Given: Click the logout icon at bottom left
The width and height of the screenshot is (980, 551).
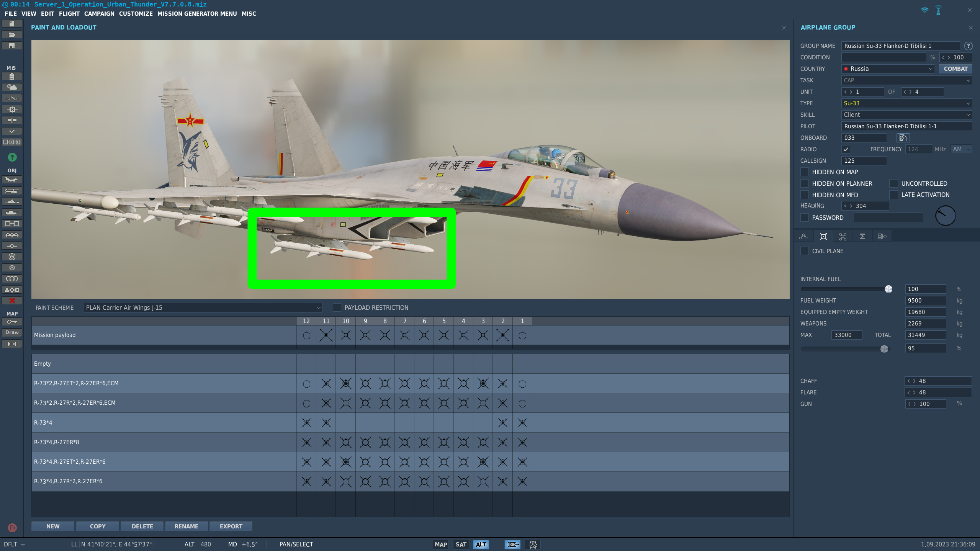Looking at the screenshot, I should (12, 528).
